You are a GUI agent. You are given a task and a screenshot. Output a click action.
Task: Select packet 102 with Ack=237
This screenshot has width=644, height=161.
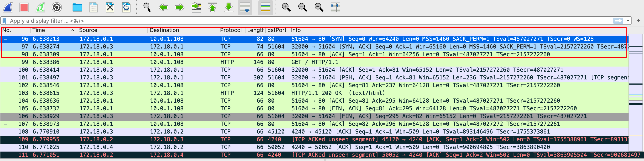click(x=314, y=85)
